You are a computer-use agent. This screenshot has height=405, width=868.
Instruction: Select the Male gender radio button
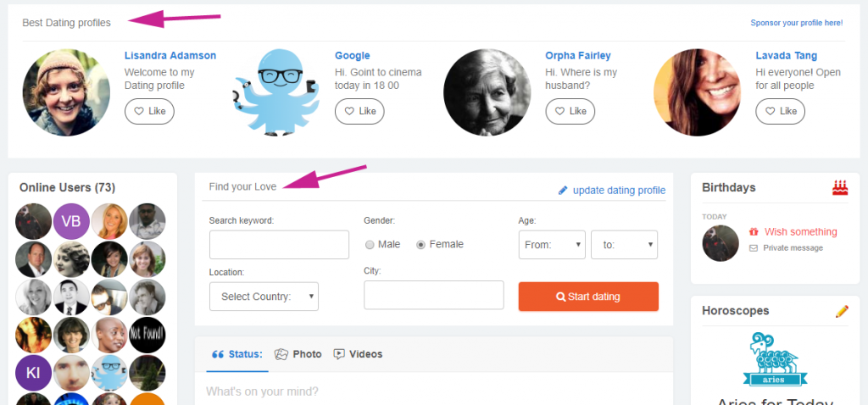tap(370, 245)
